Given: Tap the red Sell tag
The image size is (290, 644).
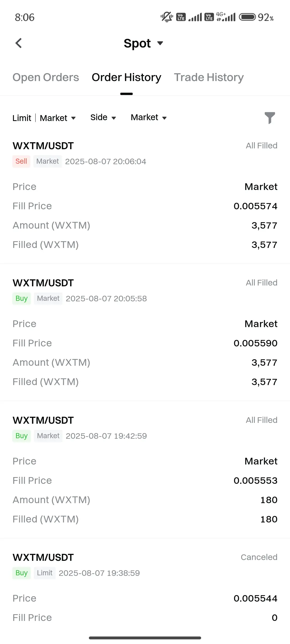Looking at the screenshot, I should pyautogui.click(x=21, y=161).
